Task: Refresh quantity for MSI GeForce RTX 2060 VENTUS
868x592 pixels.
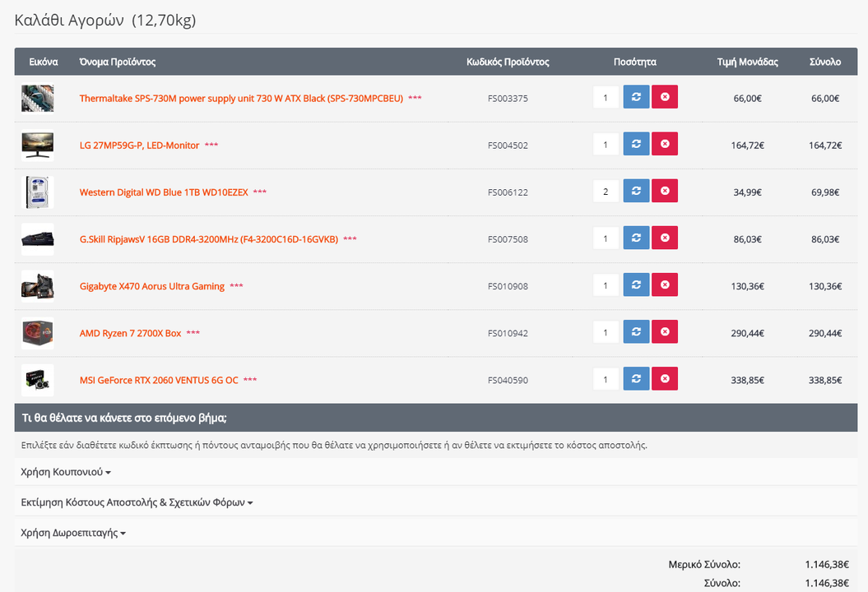Action: click(636, 379)
